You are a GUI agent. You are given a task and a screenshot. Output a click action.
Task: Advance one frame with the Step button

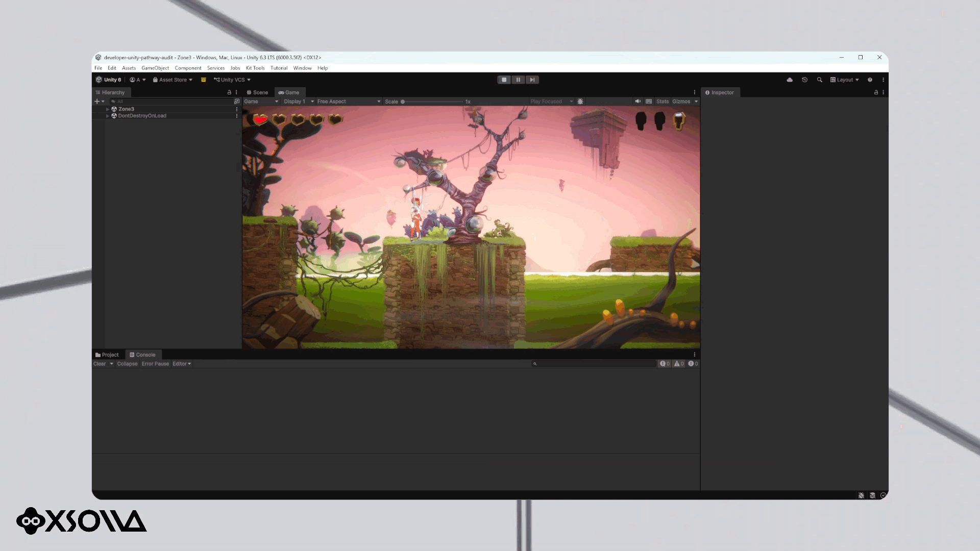point(532,80)
